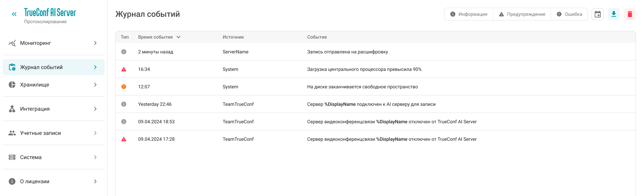Click the Событие column header
This screenshot has height=196, width=644.
(x=317, y=37)
